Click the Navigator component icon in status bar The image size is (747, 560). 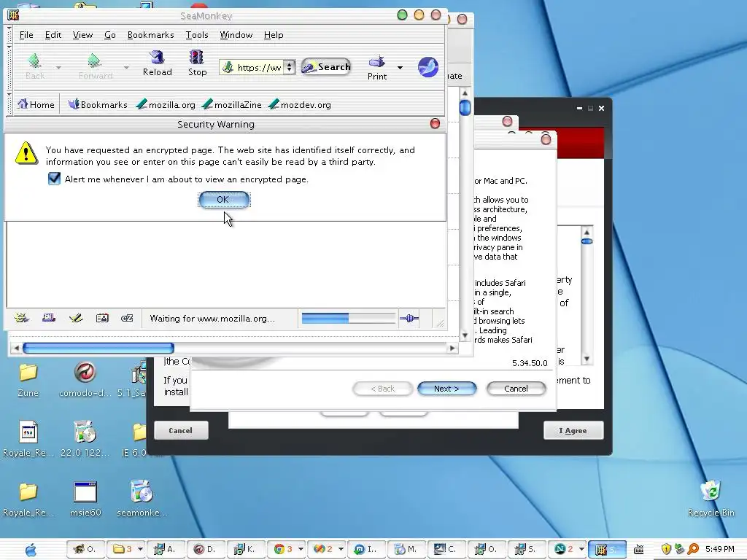click(21, 318)
